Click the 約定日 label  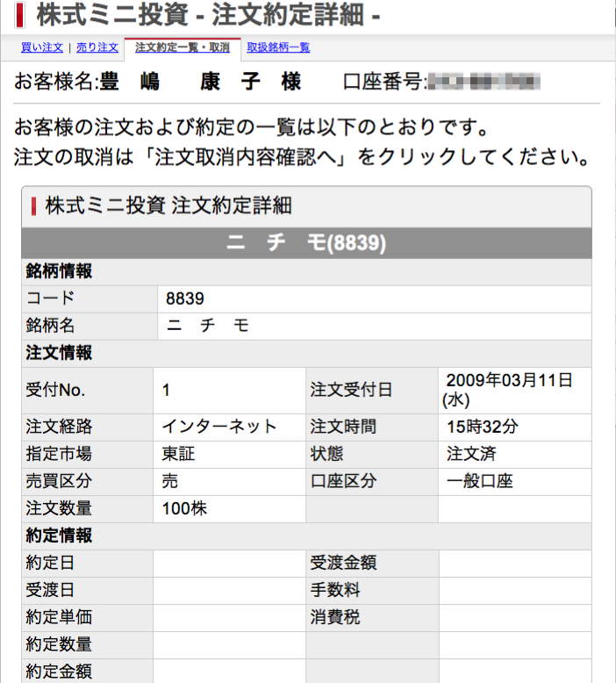50,563
